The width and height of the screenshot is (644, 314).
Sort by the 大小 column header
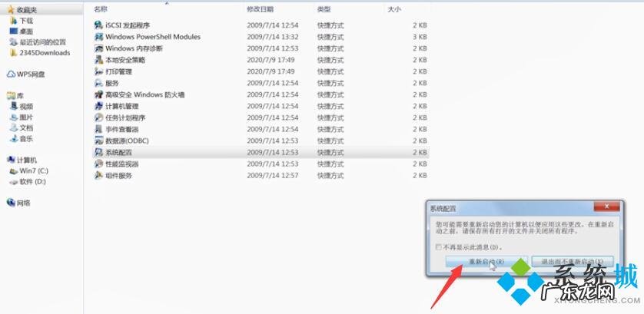pos(394,9)
